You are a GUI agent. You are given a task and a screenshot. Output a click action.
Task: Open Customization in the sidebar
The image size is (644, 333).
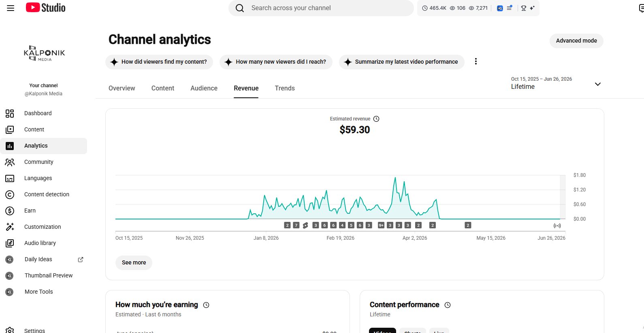click(44, 227)
